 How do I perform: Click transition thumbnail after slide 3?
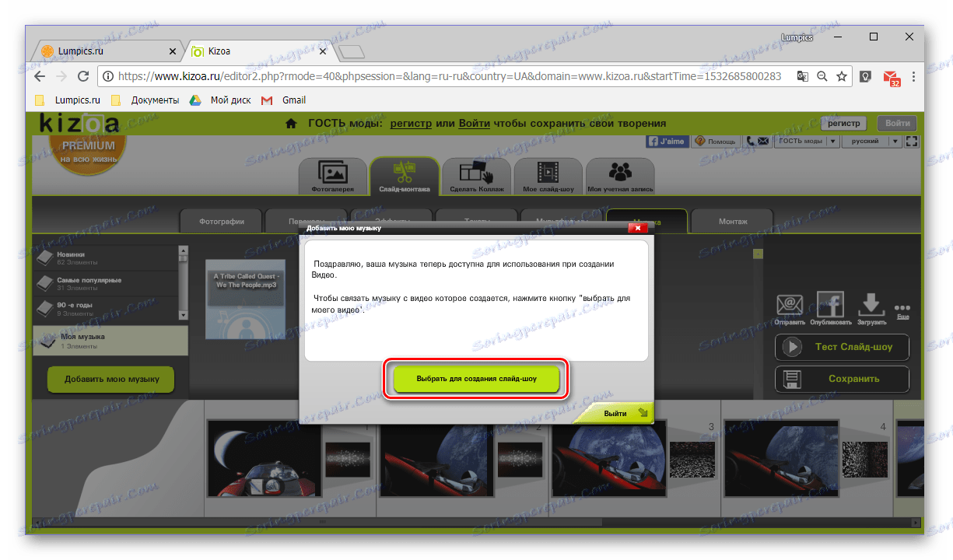(x=692, y=458)
